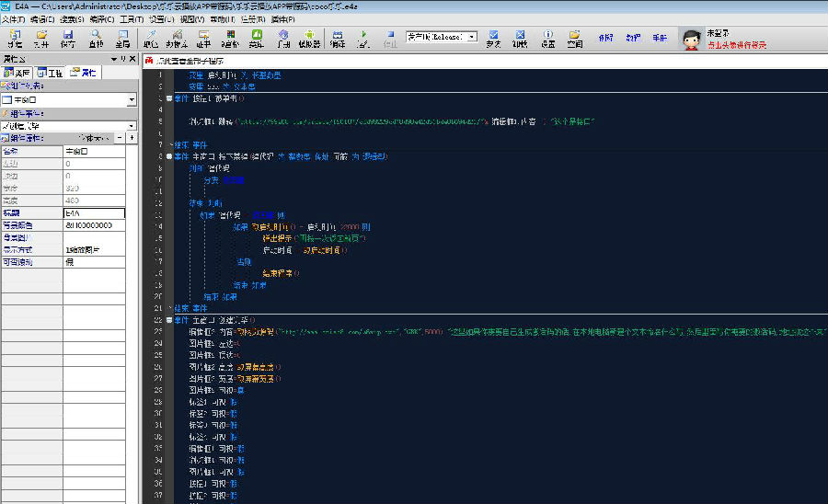The height and width of the screenshot is (504, 828).
Task: Open the component events dropdown
Action: pyautogui.click(x=132, y=125)
